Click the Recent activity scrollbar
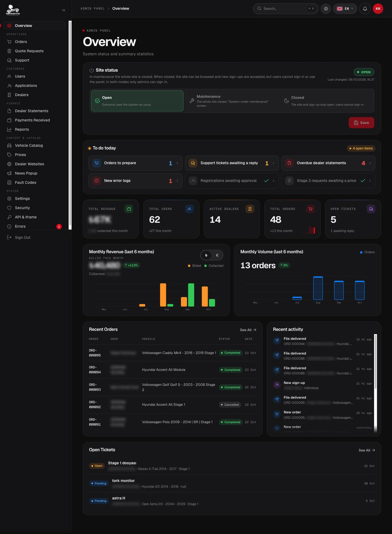 tap(375, 362)
